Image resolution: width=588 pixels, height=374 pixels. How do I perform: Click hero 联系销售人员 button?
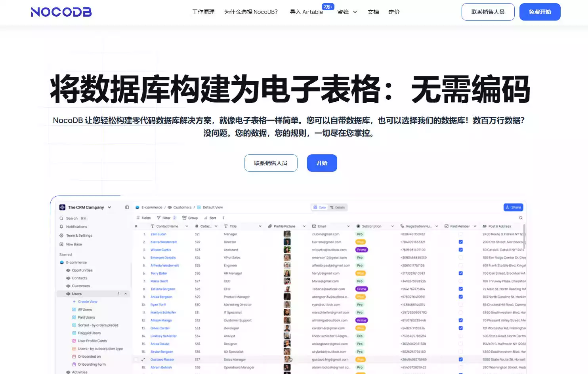271,163
